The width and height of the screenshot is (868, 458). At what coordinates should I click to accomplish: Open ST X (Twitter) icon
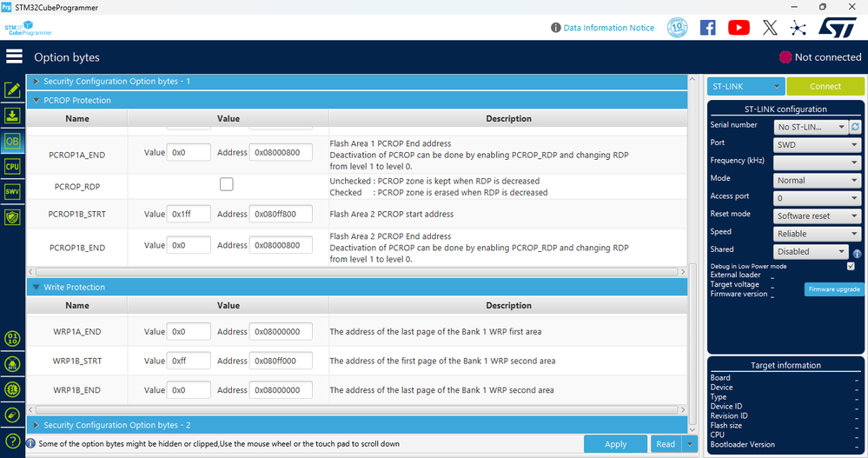click(770, 28)
